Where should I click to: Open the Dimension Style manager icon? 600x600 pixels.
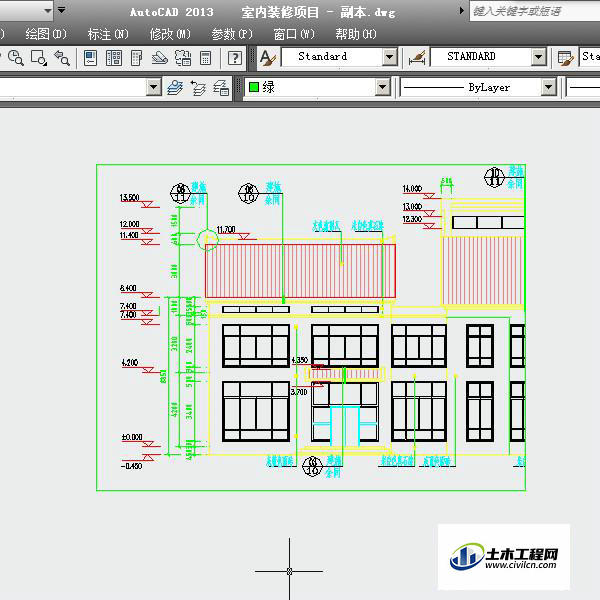coord(417,58)
